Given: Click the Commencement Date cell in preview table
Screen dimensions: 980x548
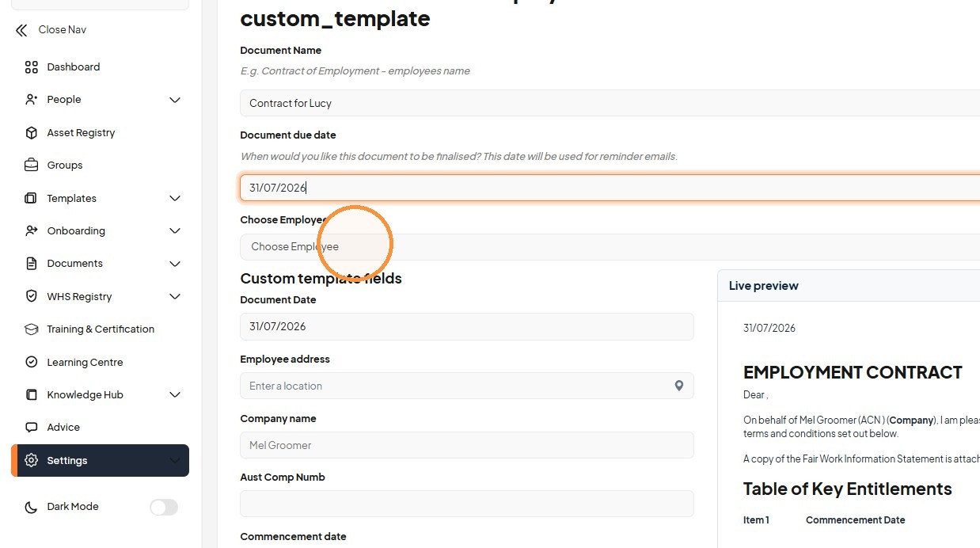Looking at the screenshot, I should 855,520.
